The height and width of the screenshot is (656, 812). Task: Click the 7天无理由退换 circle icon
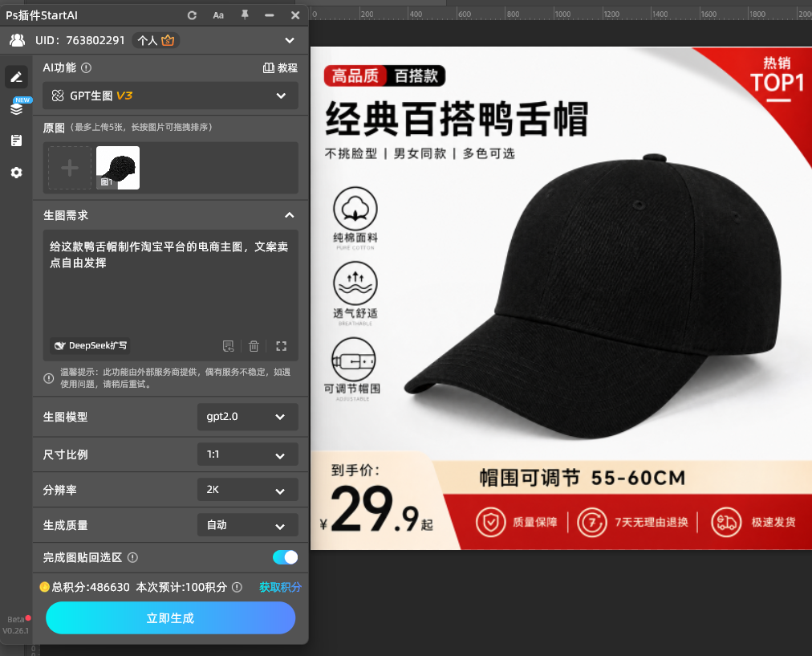pyautogui.click(x=592, y=523)
